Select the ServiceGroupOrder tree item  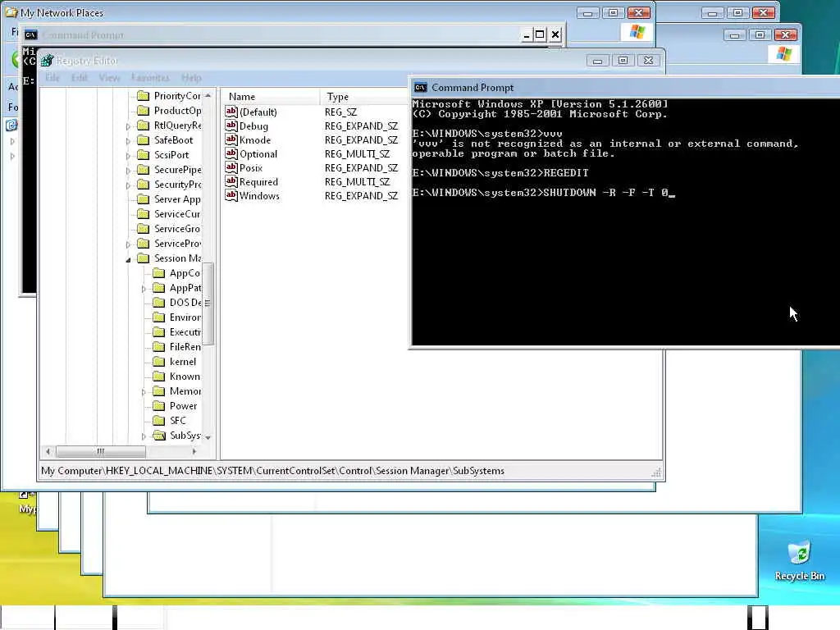(177, 229)
